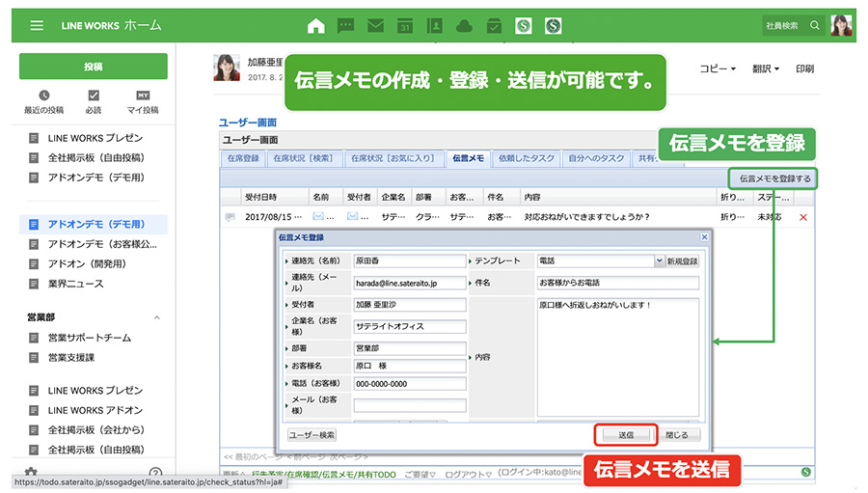Screen dimensions: 868x493
Task: Open the Calendar icon
Action: point(405,25)
